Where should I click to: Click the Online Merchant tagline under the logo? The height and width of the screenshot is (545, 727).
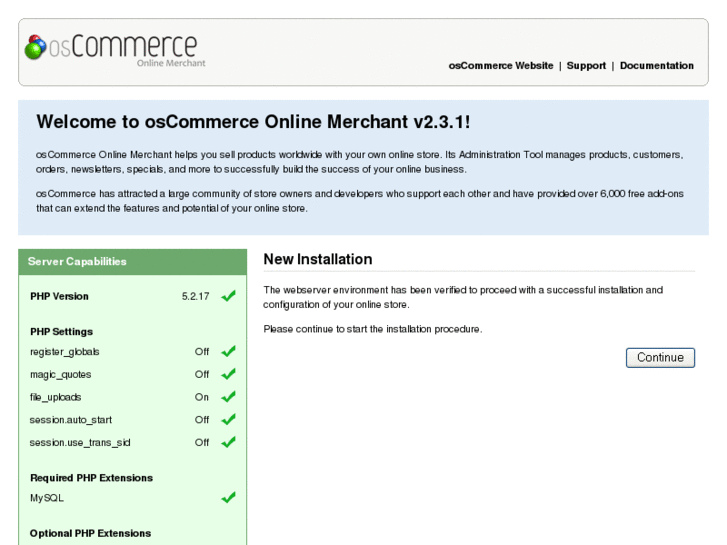pos(171,63)
